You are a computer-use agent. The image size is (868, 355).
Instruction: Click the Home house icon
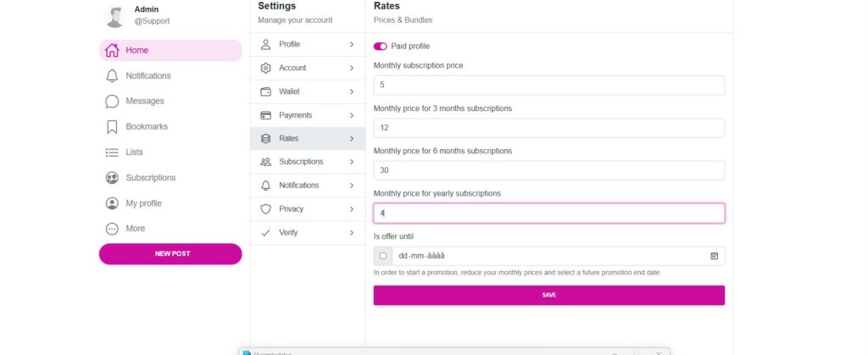coord(112,50)
